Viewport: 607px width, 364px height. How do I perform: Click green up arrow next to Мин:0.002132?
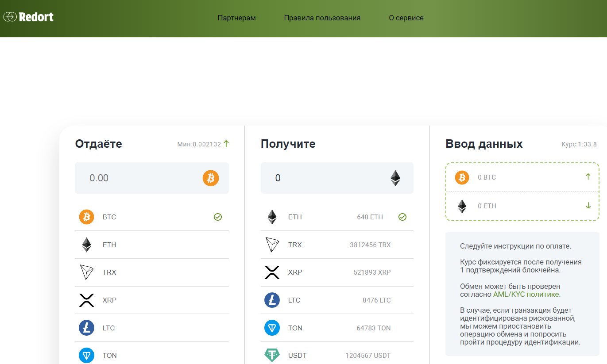tap(226, 144)
